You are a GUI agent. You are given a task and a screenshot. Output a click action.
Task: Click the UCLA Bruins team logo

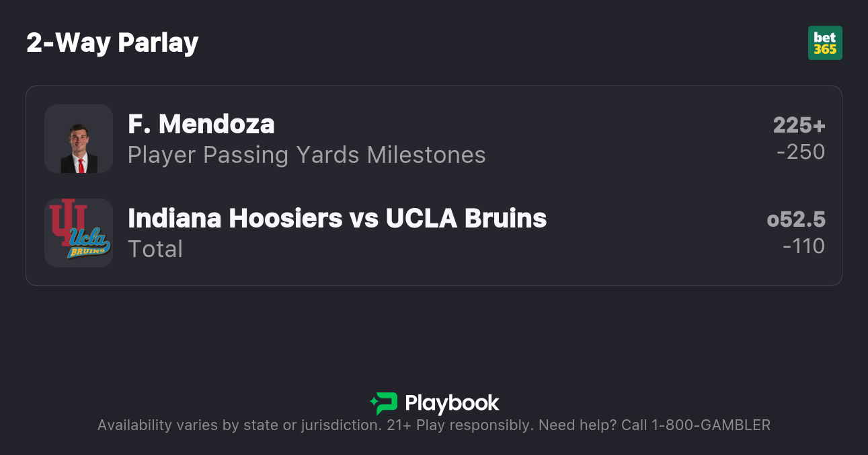89,243
